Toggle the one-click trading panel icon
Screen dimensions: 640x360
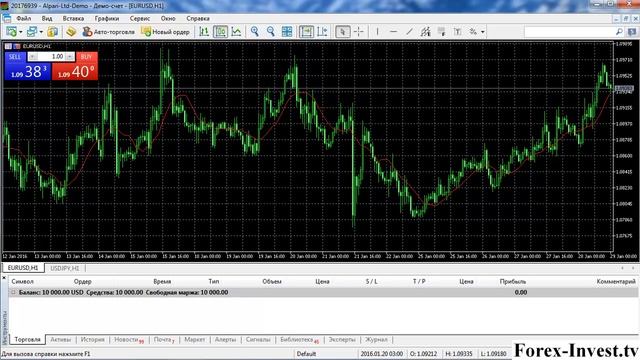tap(8, 46)
